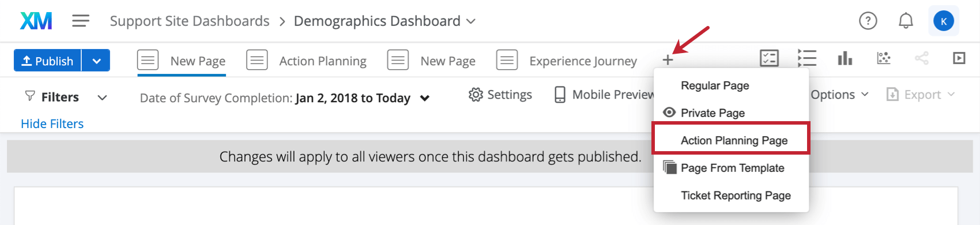Open the user account avatar K
The height and width of the screenshot is (225, 980).
[x=944, y=21]
